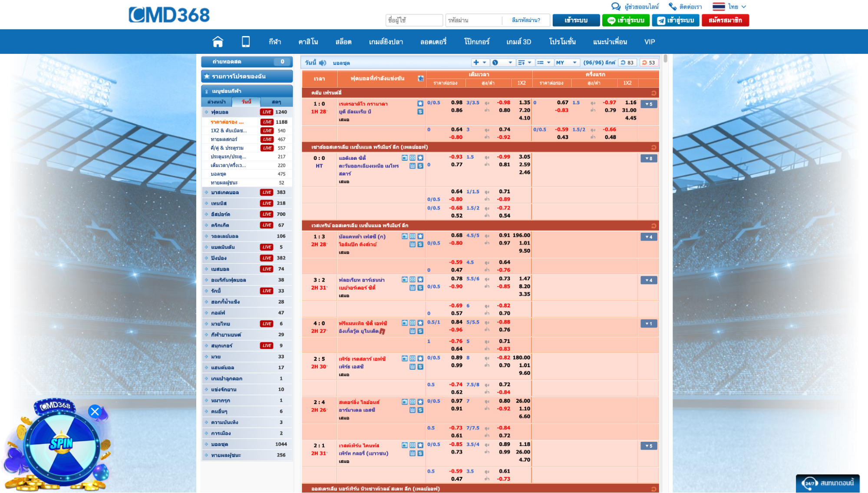Image resolution: width=868 pixels, height=493 pixels.
Task: Open the home page icon
Action: coord(218,42)
